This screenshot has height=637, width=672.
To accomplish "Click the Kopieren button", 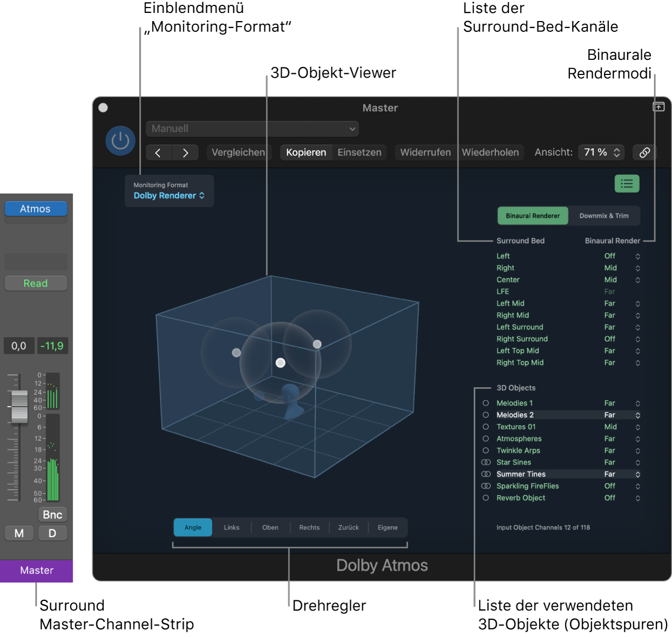I will pyautogui.click(x=306, y=153).
